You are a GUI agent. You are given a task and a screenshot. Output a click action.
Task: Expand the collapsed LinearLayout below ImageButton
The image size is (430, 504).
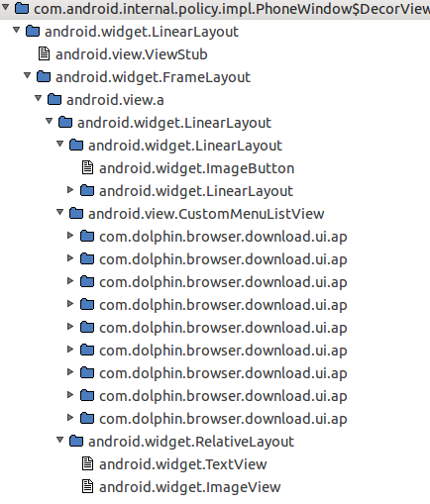pyautogui.click(x=70, y=189)
